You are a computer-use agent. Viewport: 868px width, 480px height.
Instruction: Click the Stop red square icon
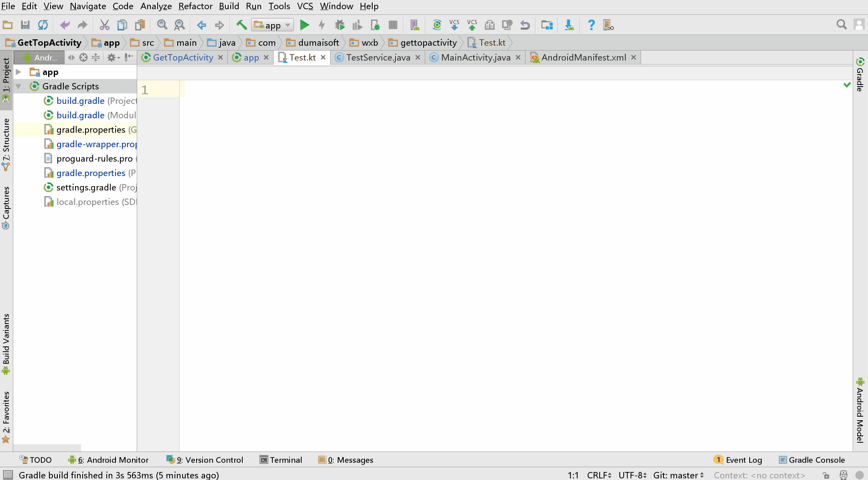(x=393, y=25)
